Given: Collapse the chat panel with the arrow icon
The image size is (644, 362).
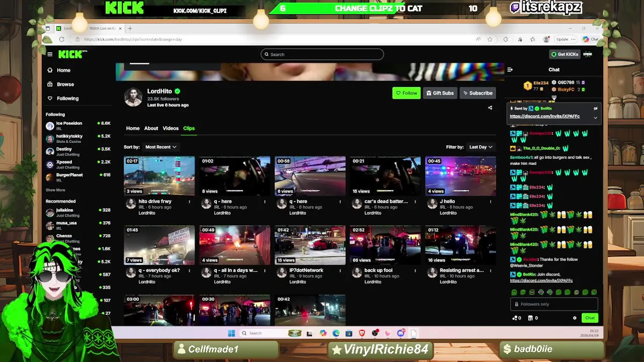Looking at the screenshot, I should (x=510, y=70).
